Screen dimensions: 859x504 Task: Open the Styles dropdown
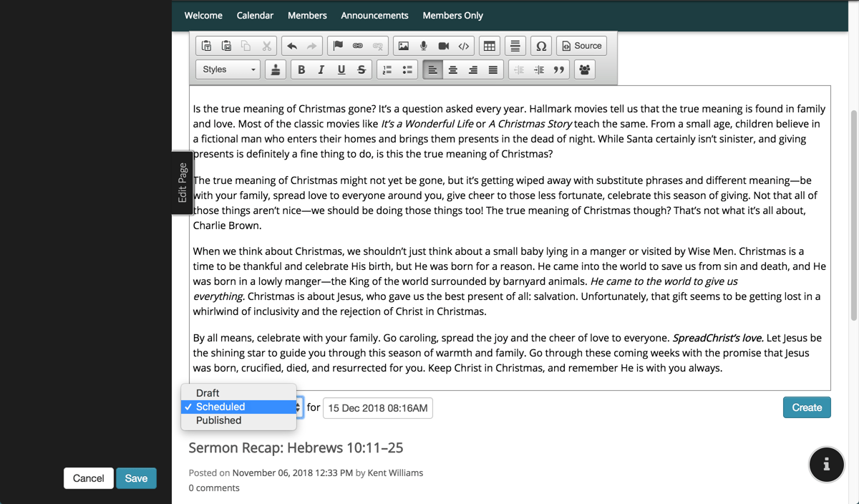point(228,69)
